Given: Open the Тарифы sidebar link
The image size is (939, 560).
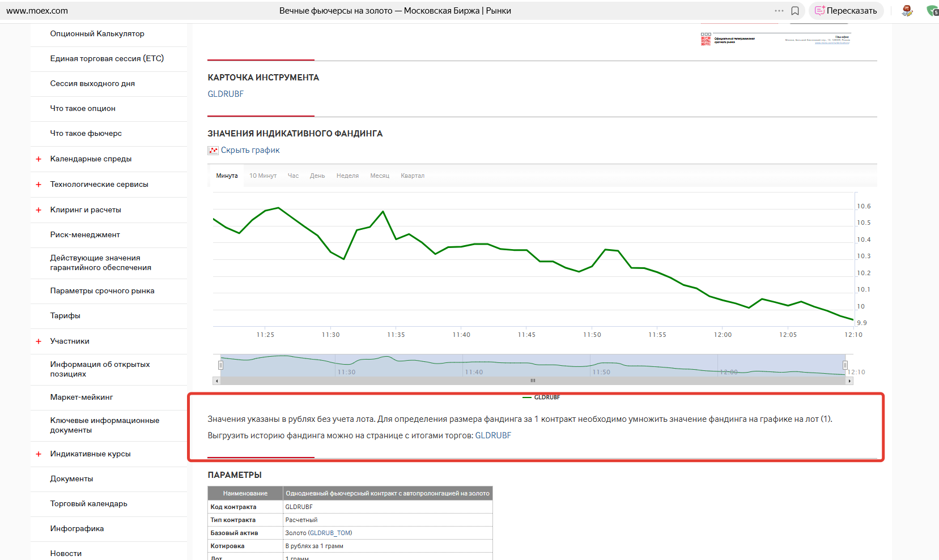Looking at the screenshot, I should click(x=65, y=316).
